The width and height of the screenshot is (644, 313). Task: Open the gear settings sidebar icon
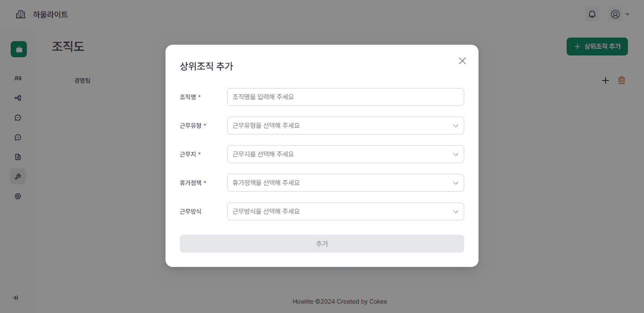[x=18, y=196]
